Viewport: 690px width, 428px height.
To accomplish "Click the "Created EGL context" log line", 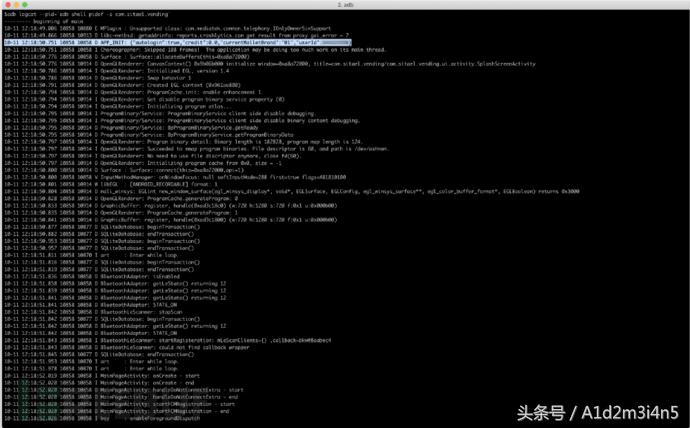I will pos(122,85).
